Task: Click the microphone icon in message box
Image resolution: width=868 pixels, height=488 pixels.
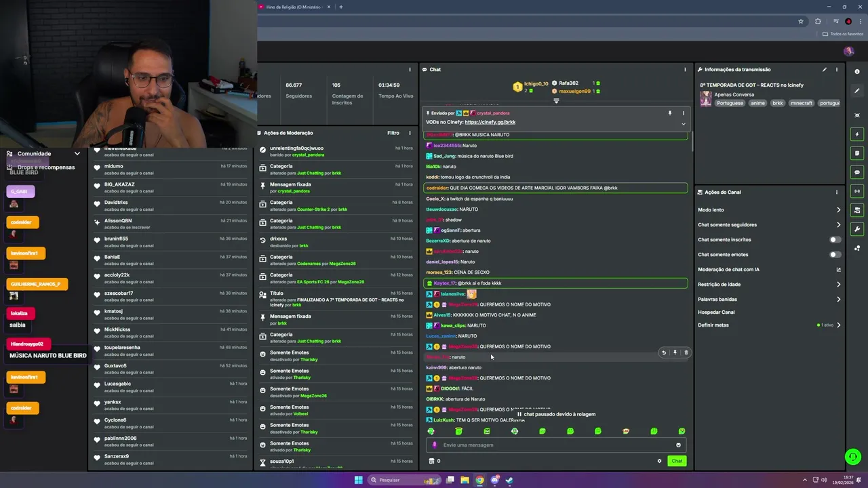Action: [435, 445]
